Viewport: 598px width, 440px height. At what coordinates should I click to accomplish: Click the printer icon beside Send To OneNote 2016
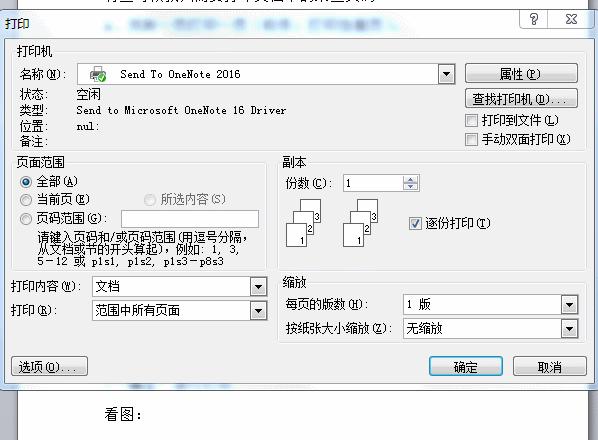click(98, 74)
